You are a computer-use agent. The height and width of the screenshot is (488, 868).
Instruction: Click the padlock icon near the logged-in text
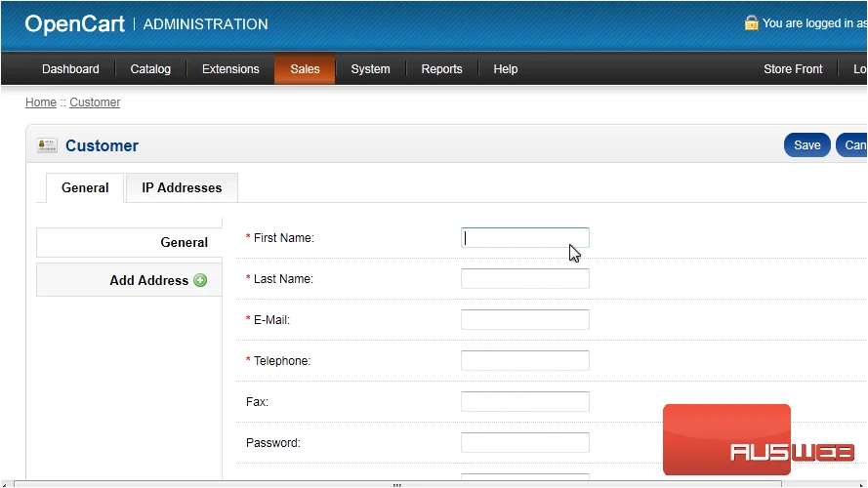pos(751,22)
